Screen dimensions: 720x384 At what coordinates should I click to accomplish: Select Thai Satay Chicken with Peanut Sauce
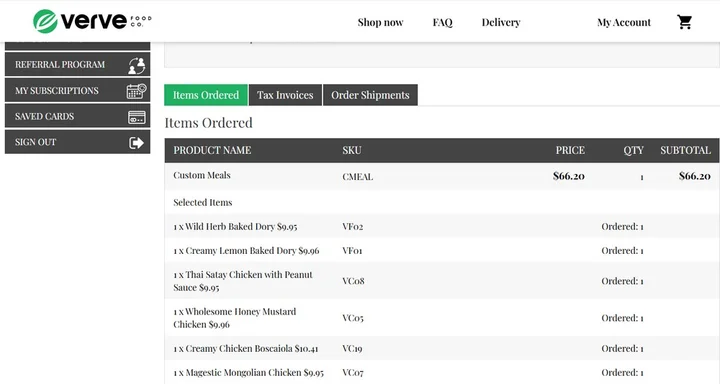coord(243,281)
